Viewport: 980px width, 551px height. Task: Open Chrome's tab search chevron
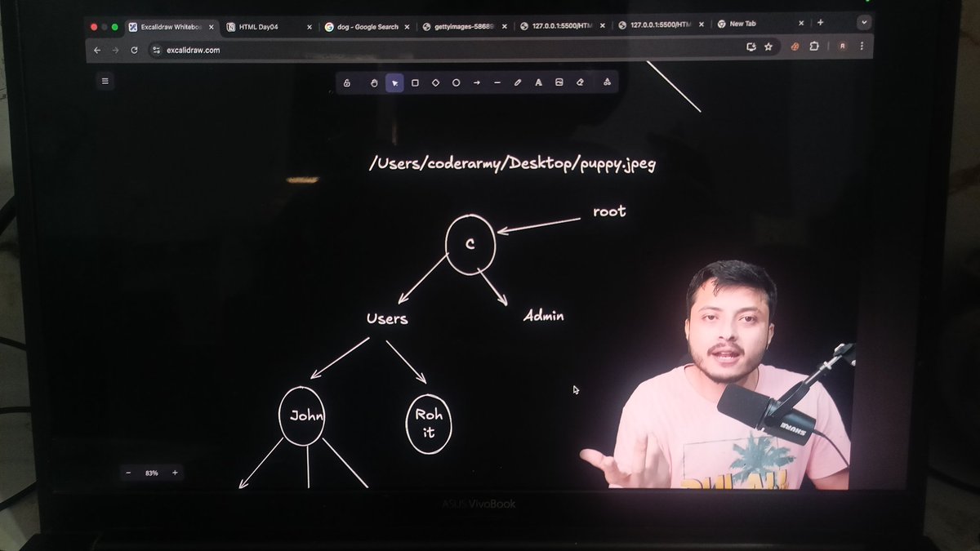click(863, 22)
